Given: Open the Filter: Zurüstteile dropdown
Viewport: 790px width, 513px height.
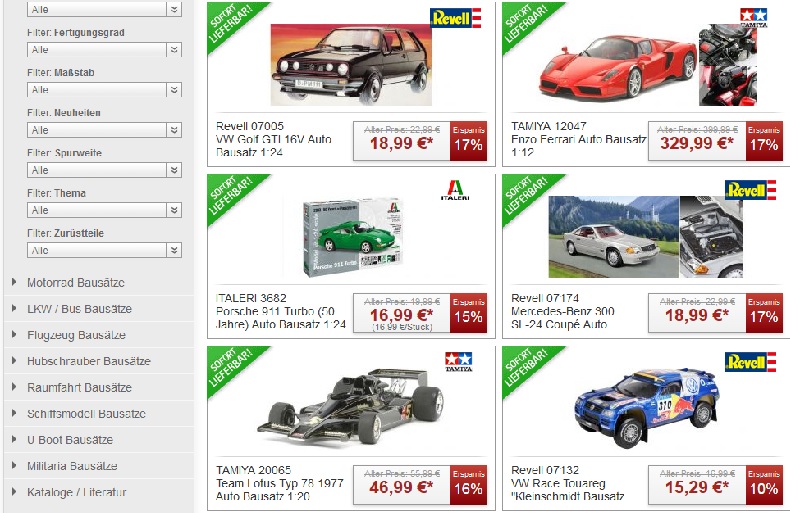Looking at the screenshot, I should pyautogui.click(x=104, y=250).
